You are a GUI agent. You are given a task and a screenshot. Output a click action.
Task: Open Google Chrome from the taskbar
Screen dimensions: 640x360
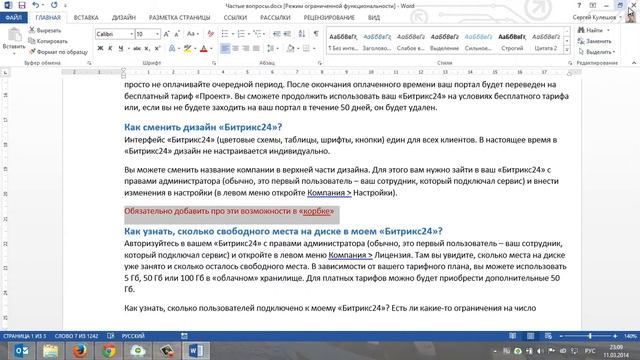pos(109,351)
